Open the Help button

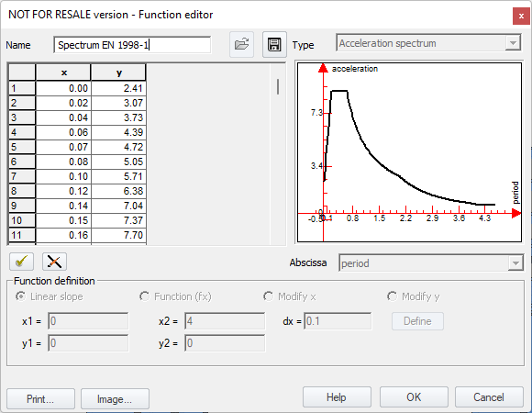coord(337,397)
